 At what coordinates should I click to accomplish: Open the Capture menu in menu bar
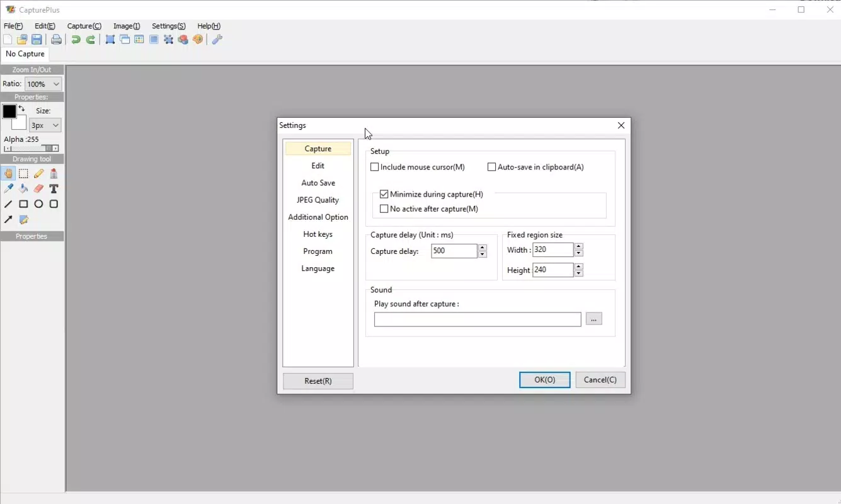pyautogui.click(x=84, y=26)
